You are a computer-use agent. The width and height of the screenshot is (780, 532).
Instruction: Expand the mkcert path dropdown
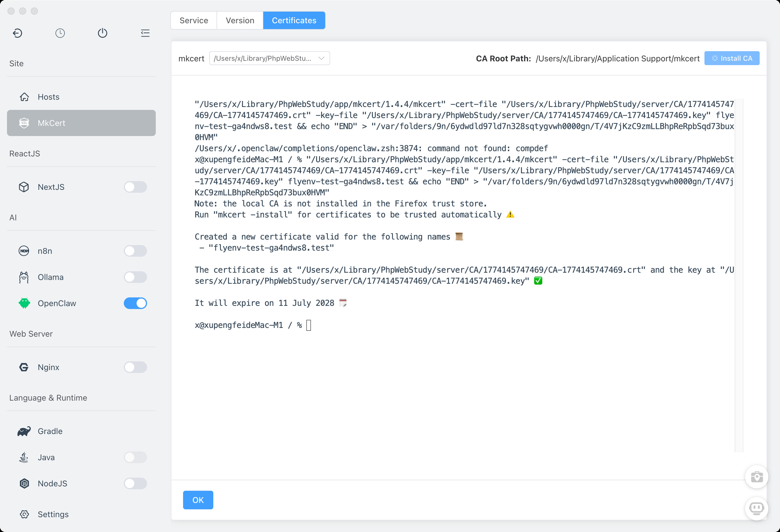(269, 58)
